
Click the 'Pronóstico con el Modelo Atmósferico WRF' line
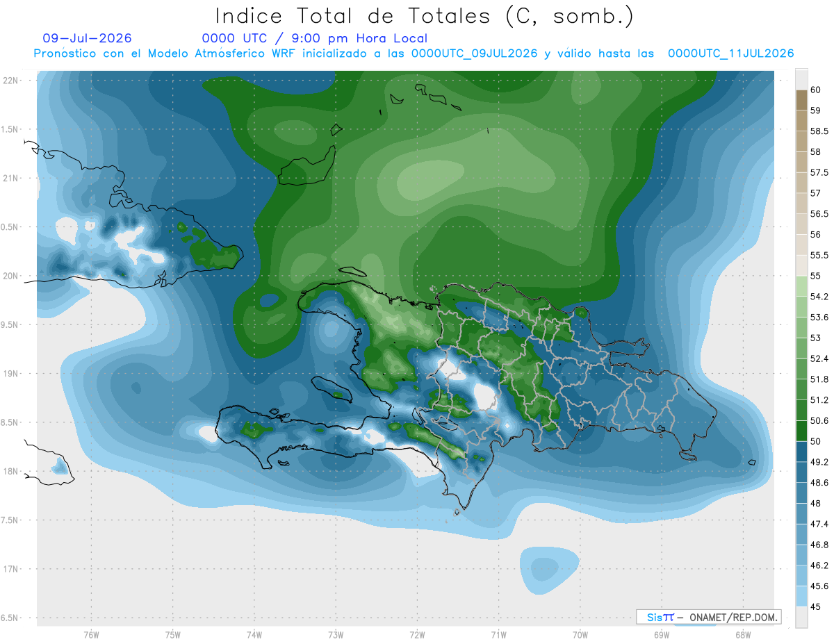[414, 53]
